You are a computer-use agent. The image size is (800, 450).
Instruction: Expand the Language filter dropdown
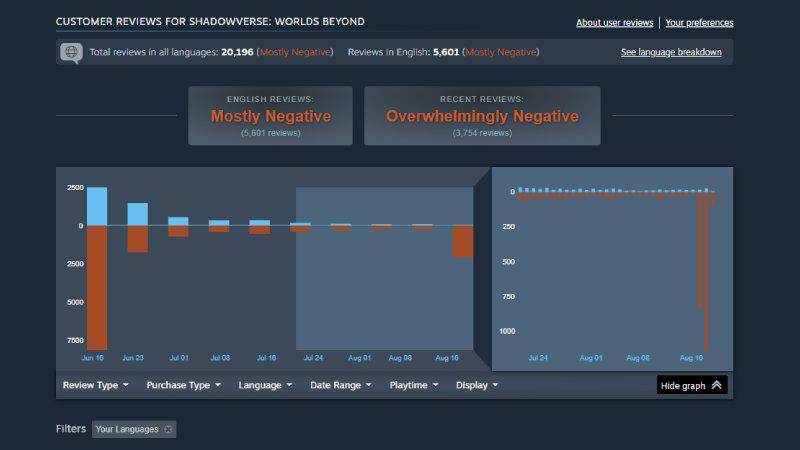[x=265, y=385]
